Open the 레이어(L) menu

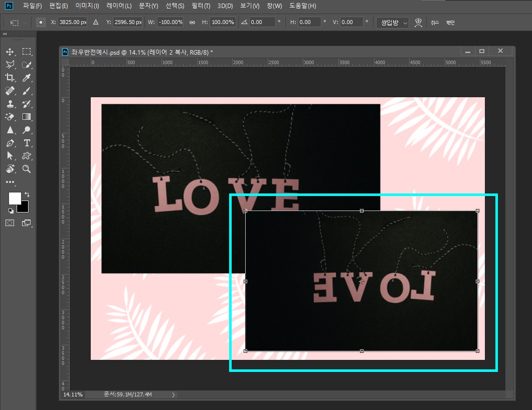tap(119, 6)
